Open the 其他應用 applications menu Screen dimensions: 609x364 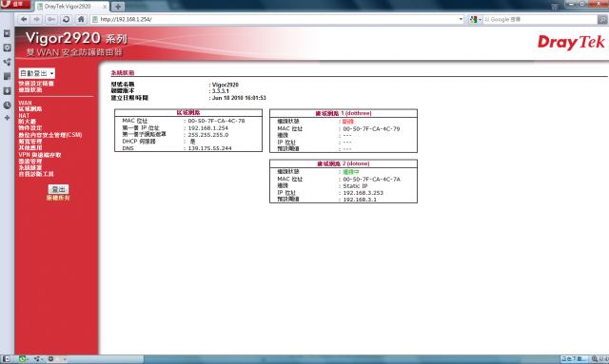[30, 148]
